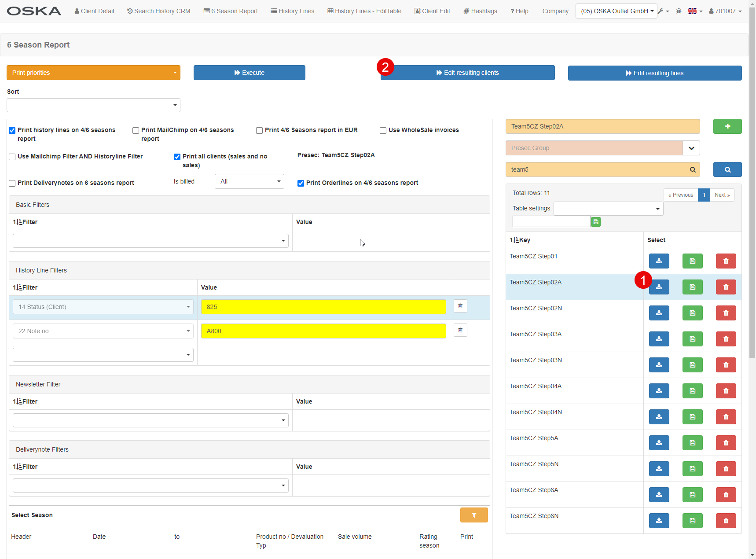Open the bug report icon in navbar
This screenshot has width=756, height=559.
pyautogui.click(x=679, y=11)
